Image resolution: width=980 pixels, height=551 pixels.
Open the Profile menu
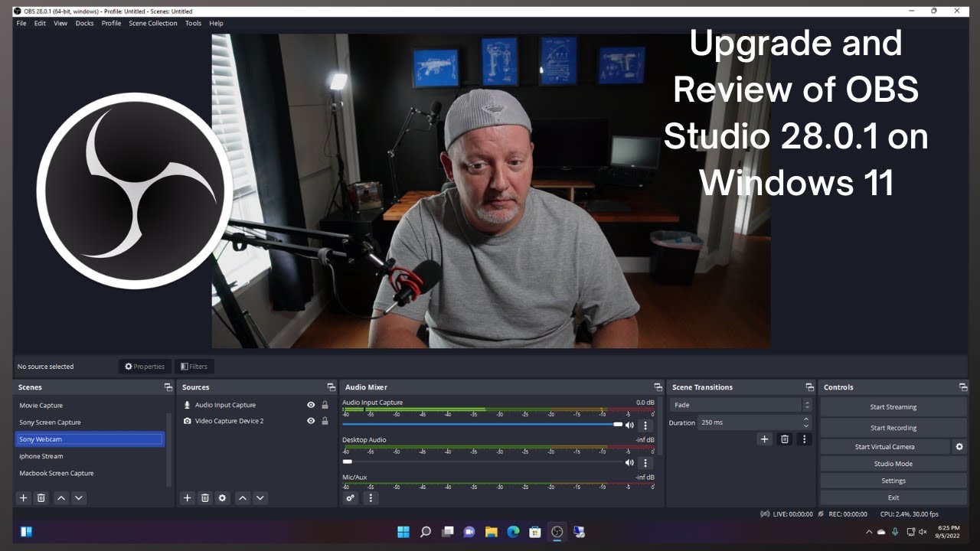(112, 23)
